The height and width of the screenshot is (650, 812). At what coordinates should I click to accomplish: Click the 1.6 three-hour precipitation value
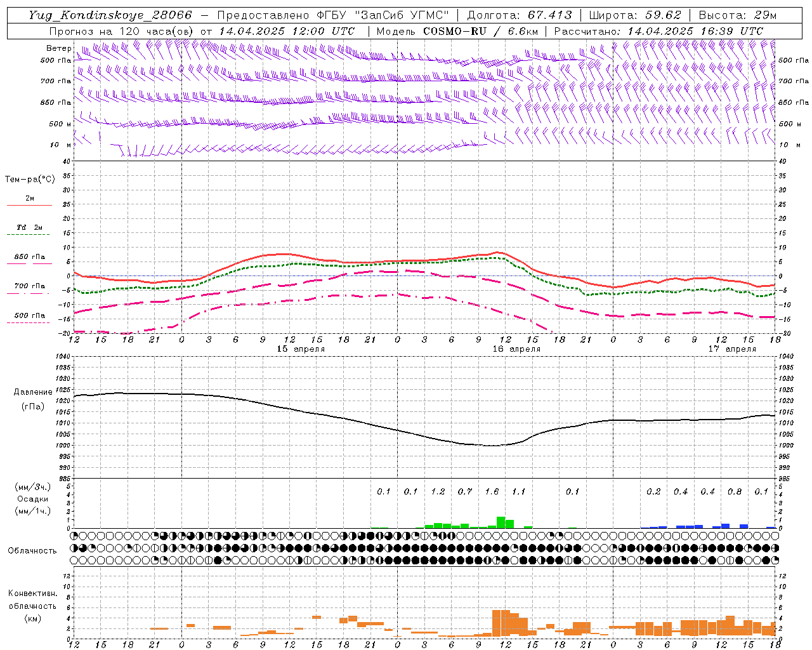click(x=492, y=492)
